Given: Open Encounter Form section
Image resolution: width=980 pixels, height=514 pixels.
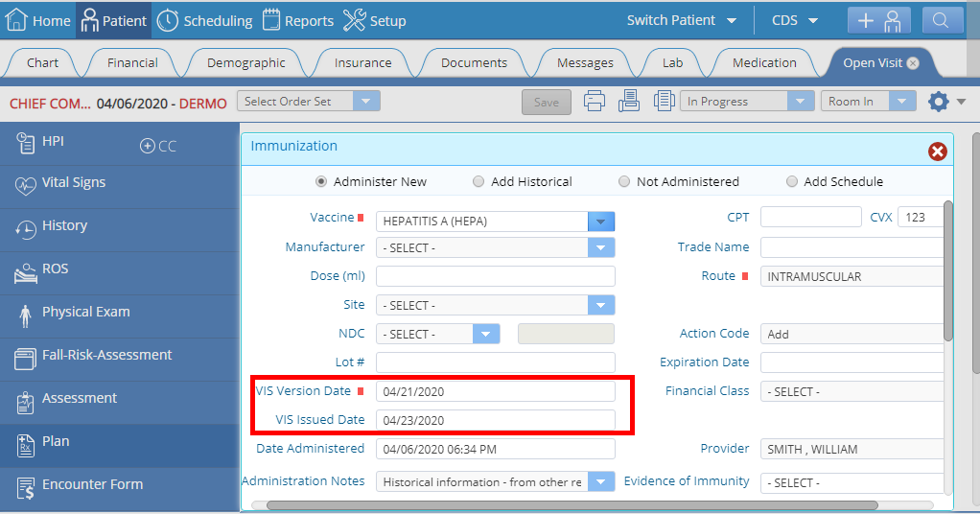Looking at the screenshot, I should coord(119,489).
